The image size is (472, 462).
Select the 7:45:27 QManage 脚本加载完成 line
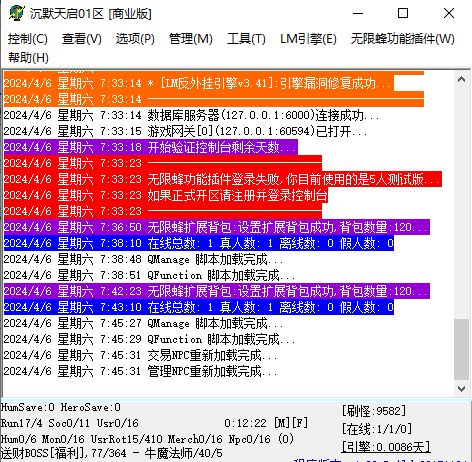[x=143, y=323]
